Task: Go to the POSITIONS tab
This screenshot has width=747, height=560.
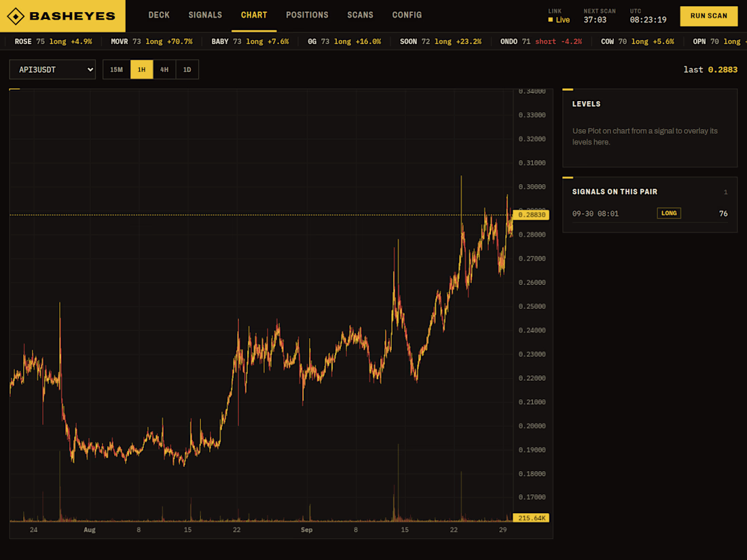Action: coord(307,15)
